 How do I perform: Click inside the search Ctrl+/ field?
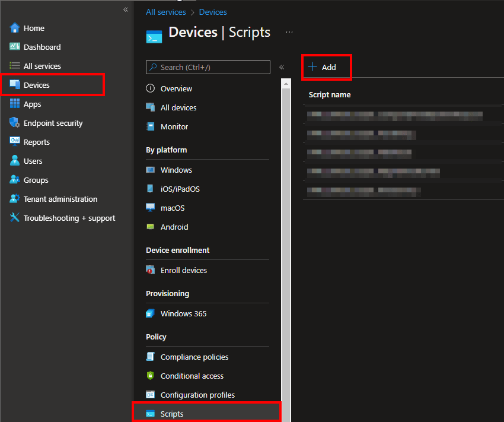(x=208, y=67)
